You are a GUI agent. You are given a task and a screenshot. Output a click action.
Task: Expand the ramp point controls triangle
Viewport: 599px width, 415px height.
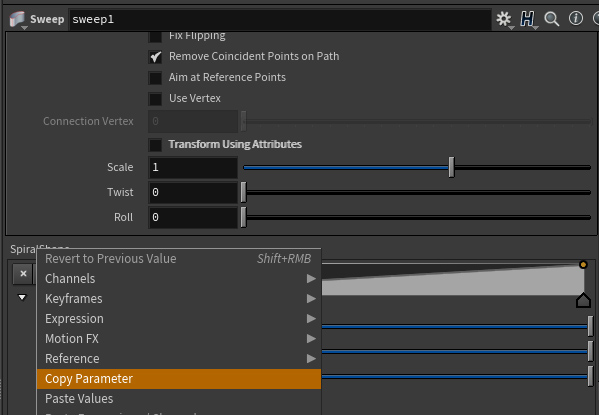coord(22,297)
